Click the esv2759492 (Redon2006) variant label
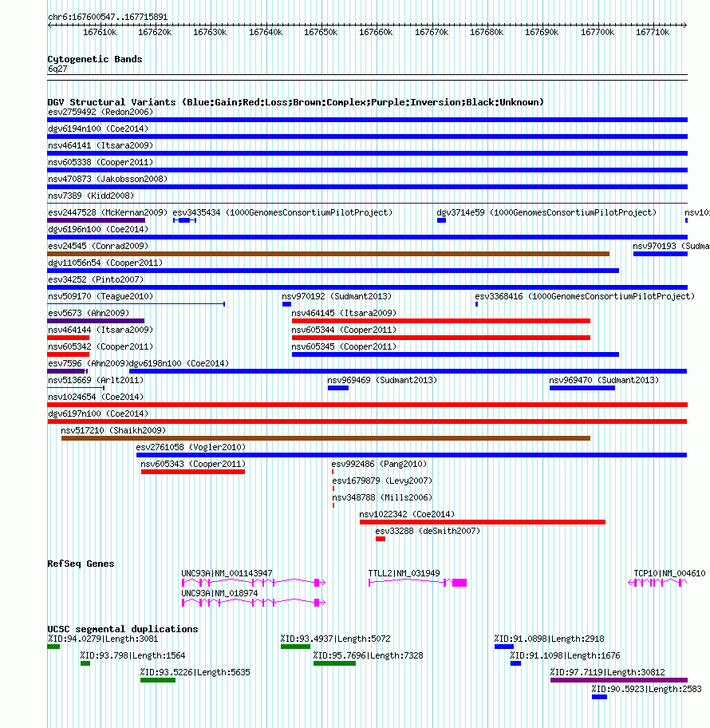This screenshot has width=710, height=728. coord(101,112)
